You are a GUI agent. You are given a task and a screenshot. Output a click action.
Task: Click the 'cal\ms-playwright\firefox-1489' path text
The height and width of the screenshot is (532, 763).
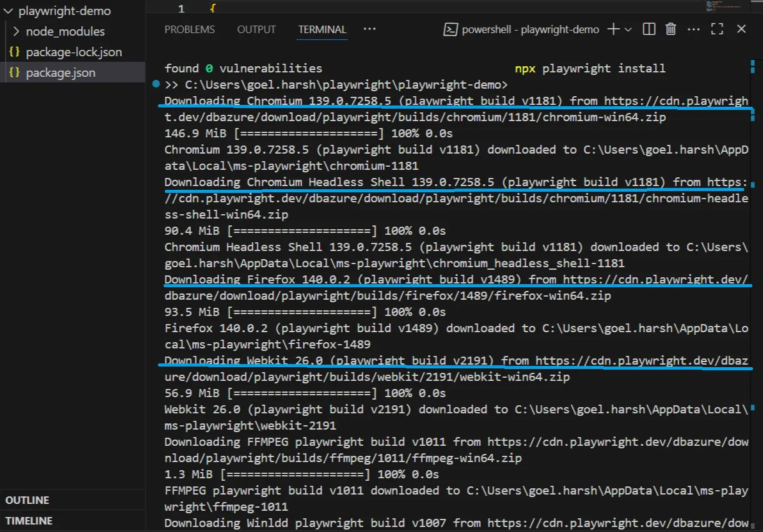point(268,345)
